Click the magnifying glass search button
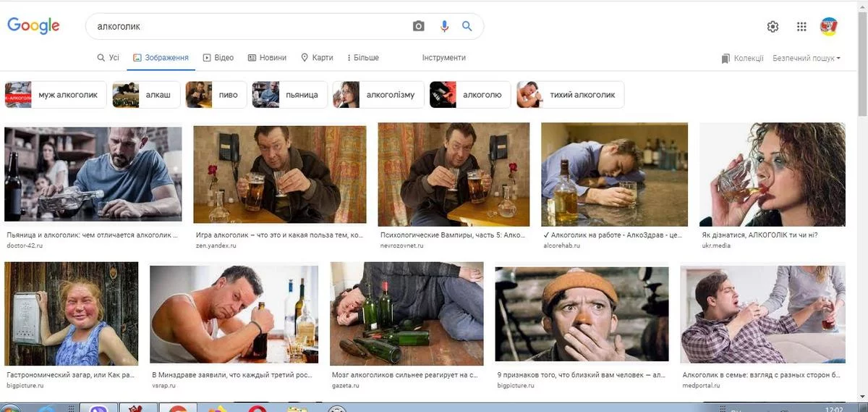This screenshot has width=868, height=412. pos(467,26)
